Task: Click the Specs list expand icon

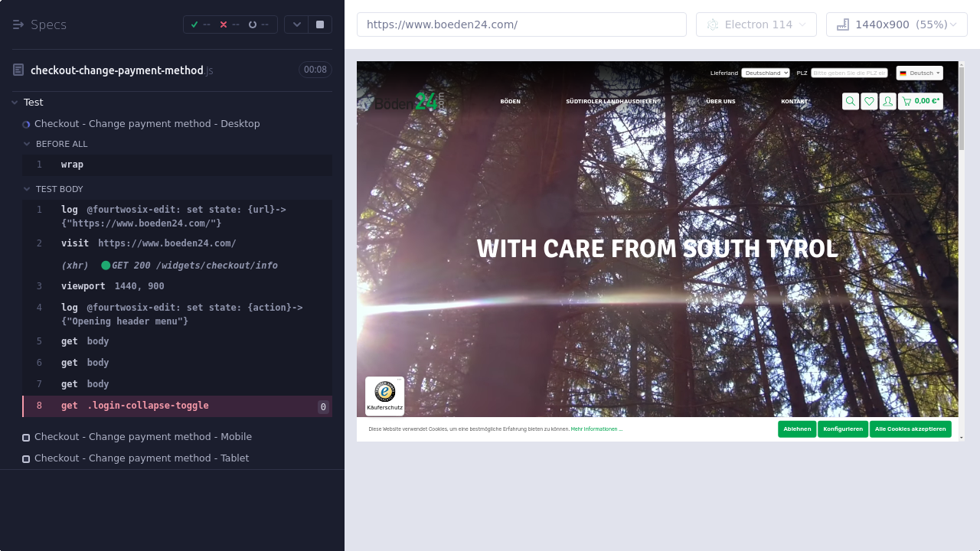Action: [x=18, y=24]
